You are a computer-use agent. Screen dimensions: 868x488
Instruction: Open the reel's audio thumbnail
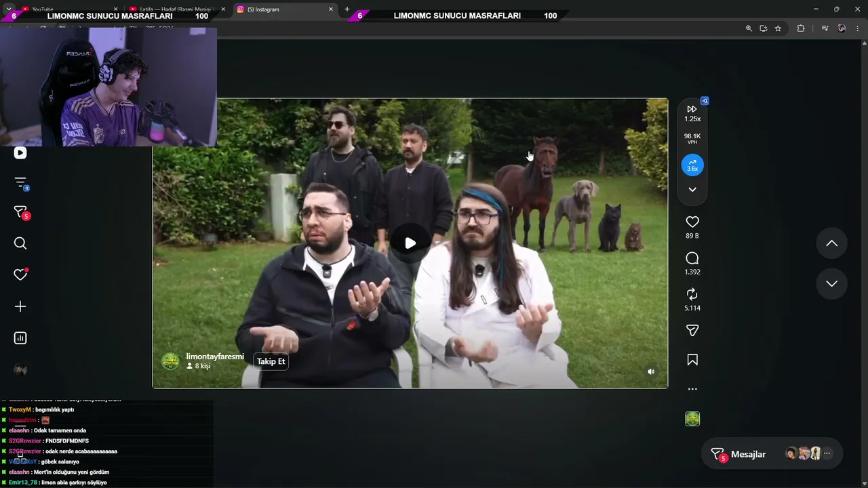tap(692, 419)
